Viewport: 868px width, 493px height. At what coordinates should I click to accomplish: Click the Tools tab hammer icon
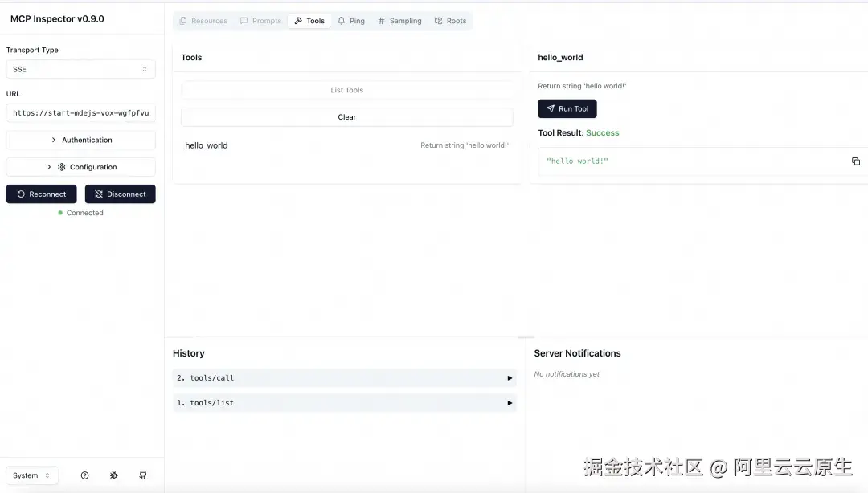coord(297,20)
